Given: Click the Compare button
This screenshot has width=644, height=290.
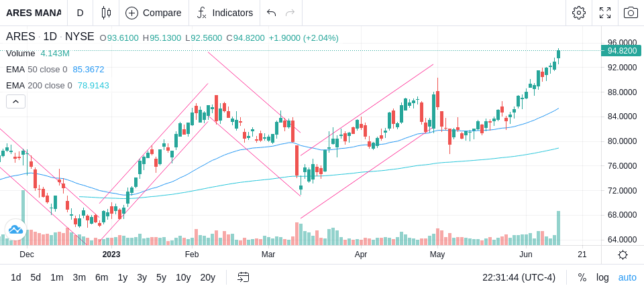Looking at the screenshot, I should tap(154, 13).
